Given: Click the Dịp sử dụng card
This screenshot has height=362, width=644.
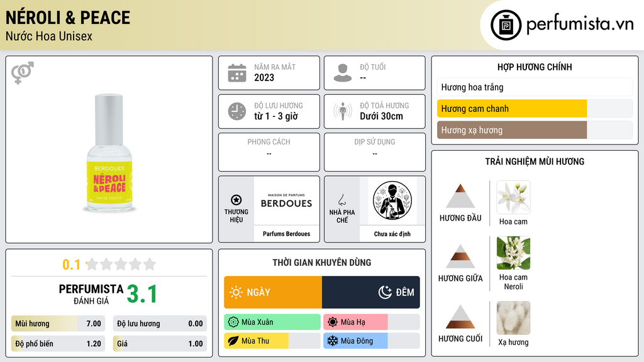Looking at the screenshot, I should (375, 152).
